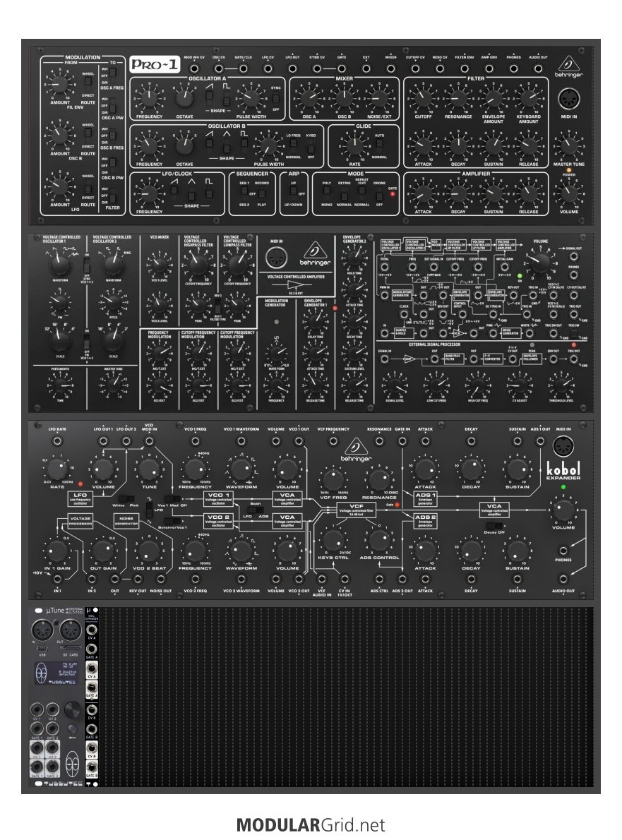This screenshot has width=622, height=840.
Task: Click the µTune MIDI OUT socket
Action: pyautogui.click(x=70, y=629)
